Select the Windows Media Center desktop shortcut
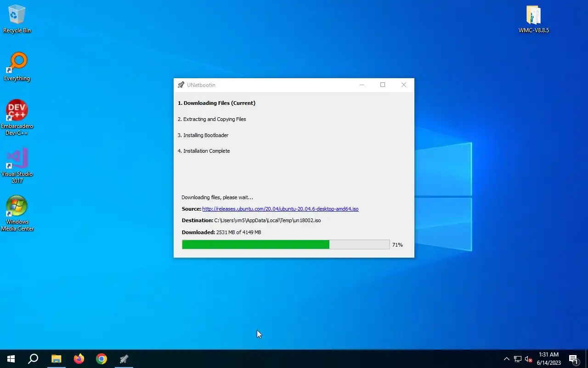588x368 pixels. (17, 213)
